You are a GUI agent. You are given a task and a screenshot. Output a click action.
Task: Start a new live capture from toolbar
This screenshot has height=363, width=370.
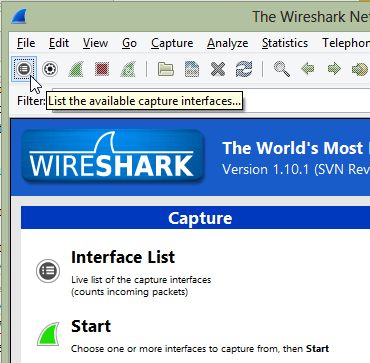(76, 69)
